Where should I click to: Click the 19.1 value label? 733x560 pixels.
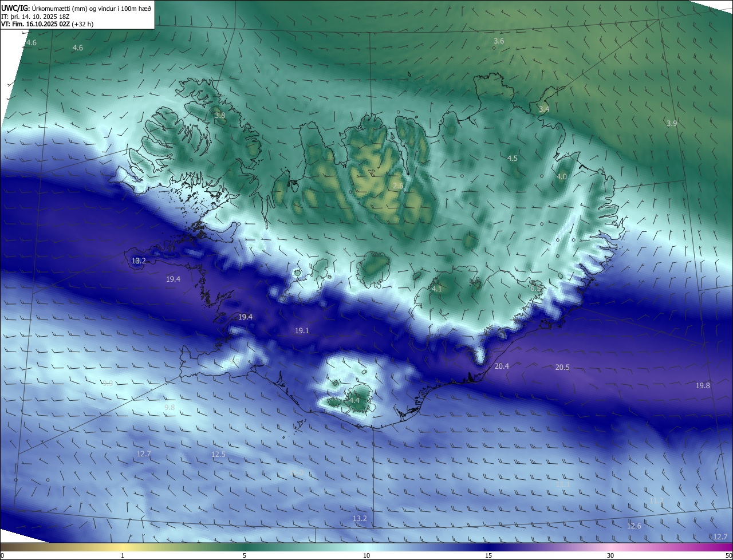(302, 330)
